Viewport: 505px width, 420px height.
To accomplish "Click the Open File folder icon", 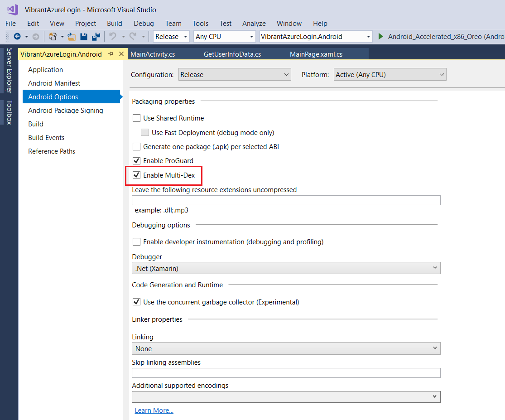I will 72,36.
